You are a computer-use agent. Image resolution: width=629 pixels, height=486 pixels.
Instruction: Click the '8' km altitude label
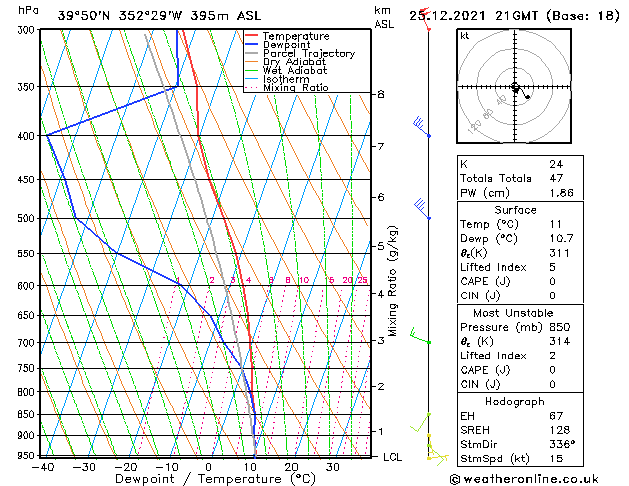tap(380, 94)
